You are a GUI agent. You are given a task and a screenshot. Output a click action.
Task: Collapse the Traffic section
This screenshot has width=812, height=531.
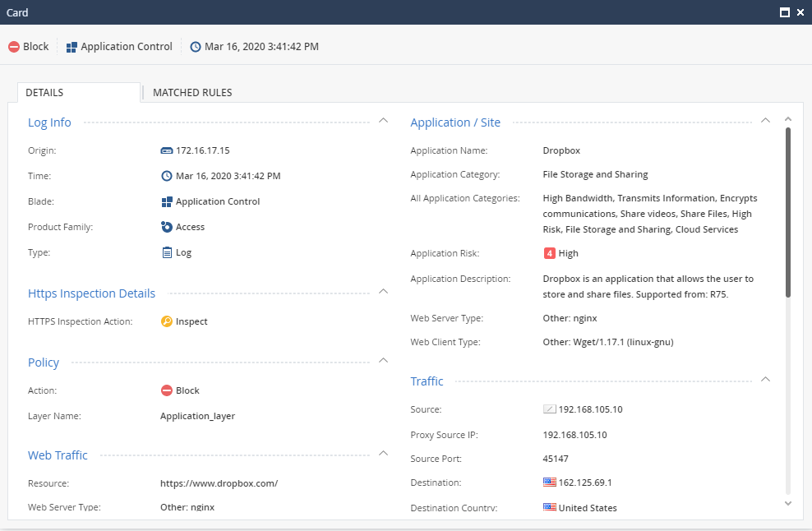[765, 379]
